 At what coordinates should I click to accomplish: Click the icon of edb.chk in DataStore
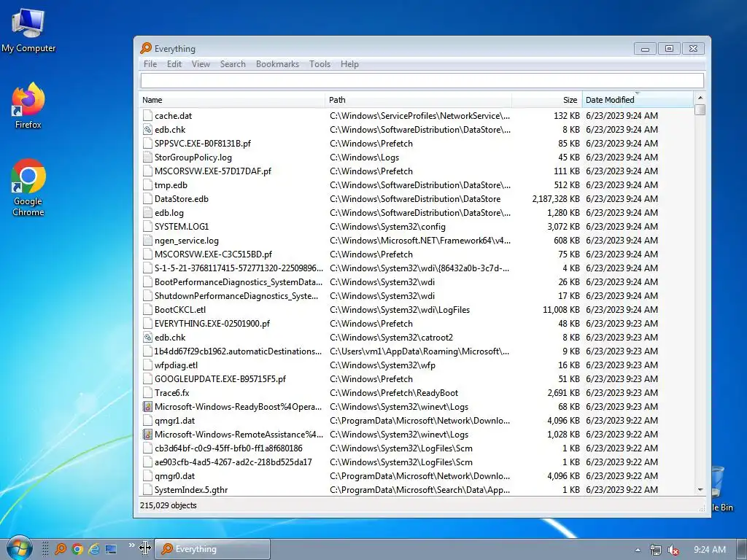click(147, 130)
